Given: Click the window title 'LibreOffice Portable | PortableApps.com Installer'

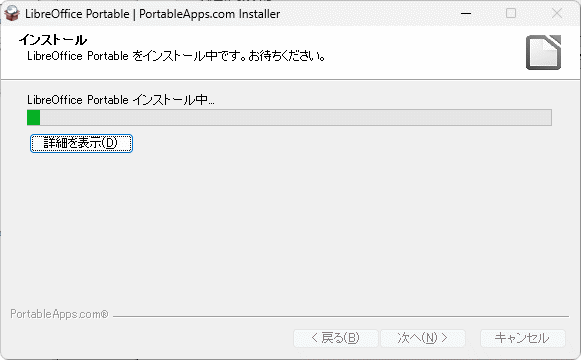Looking at the screenshot, I should tap(152, 14).
